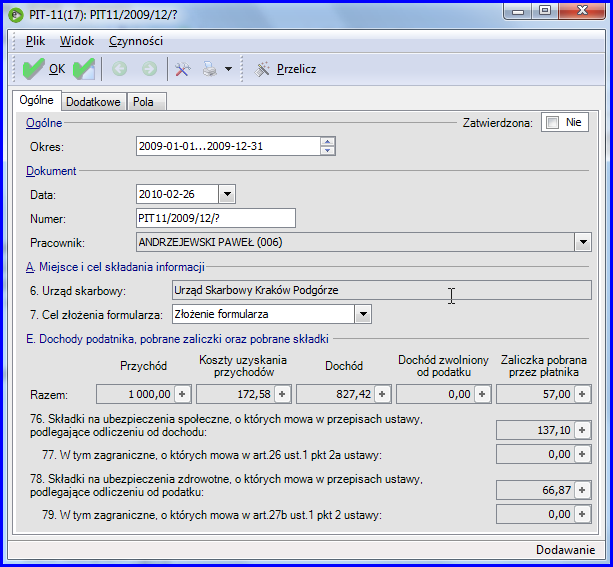
Task: Switch to the Ogólne tab
Action: tap(36, 100)
